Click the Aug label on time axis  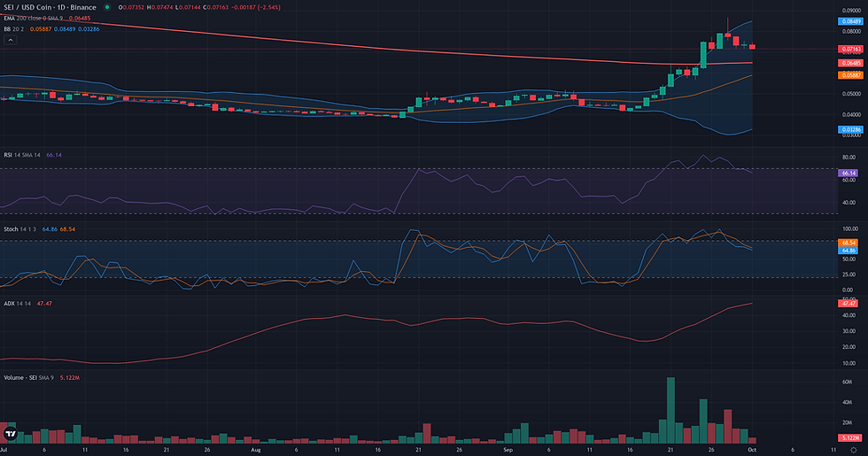pos(255,450)
